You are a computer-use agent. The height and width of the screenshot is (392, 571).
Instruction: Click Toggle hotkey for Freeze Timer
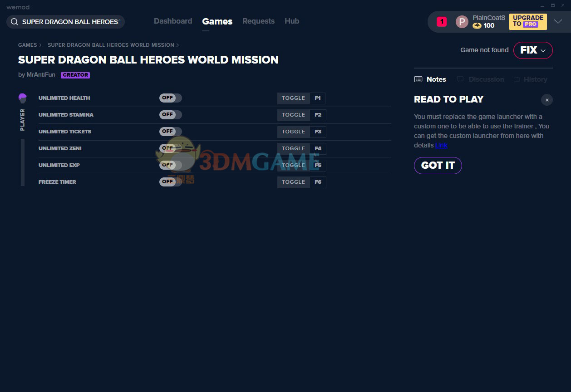[293, 182]
